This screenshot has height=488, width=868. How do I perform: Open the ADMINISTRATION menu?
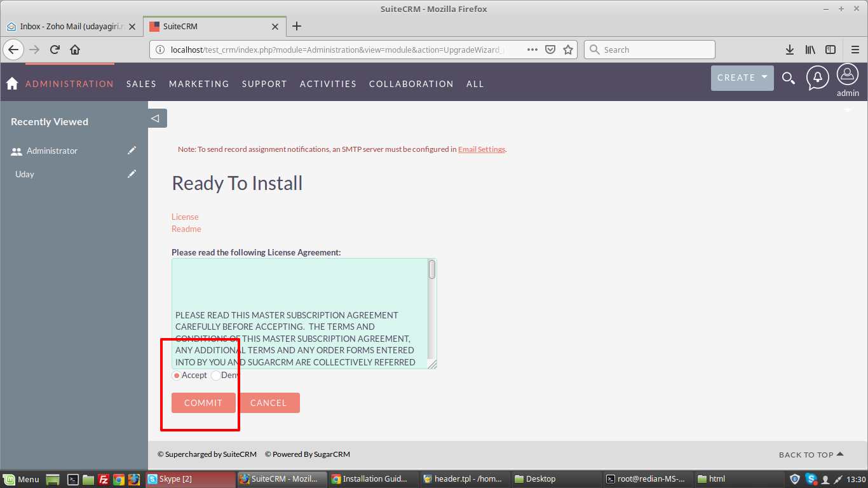(69, 84)
